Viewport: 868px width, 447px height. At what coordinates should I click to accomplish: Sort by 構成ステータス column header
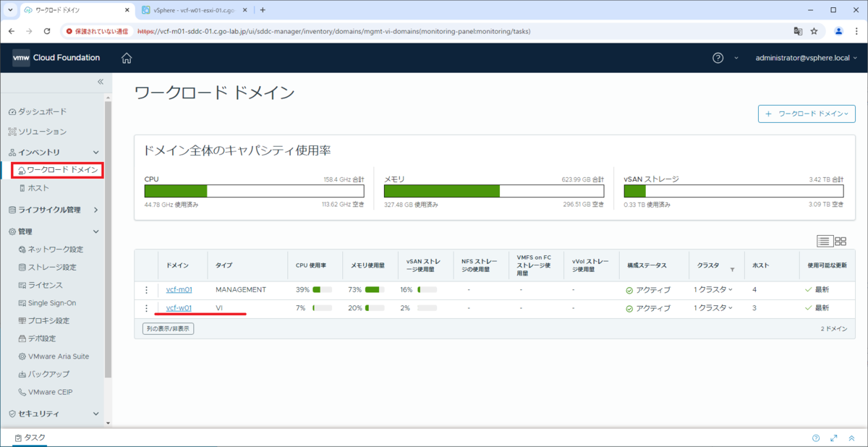(647, 266)
